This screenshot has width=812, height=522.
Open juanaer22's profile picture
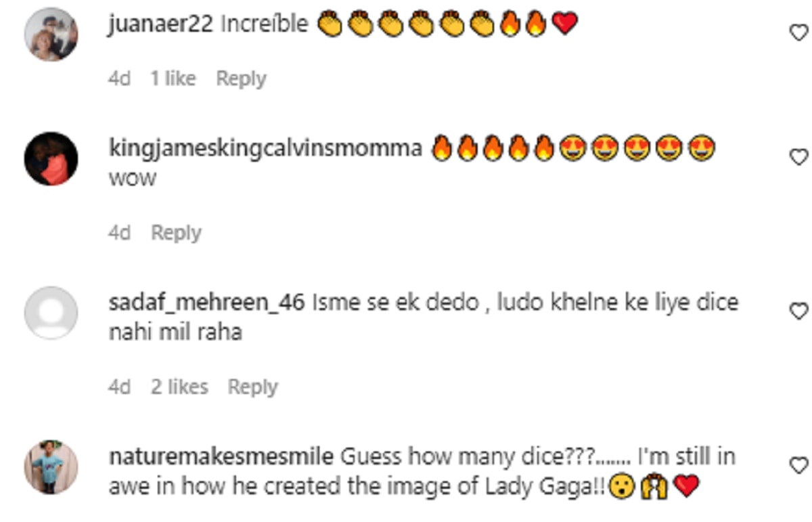pyautogui.click(x=51, y=34)
